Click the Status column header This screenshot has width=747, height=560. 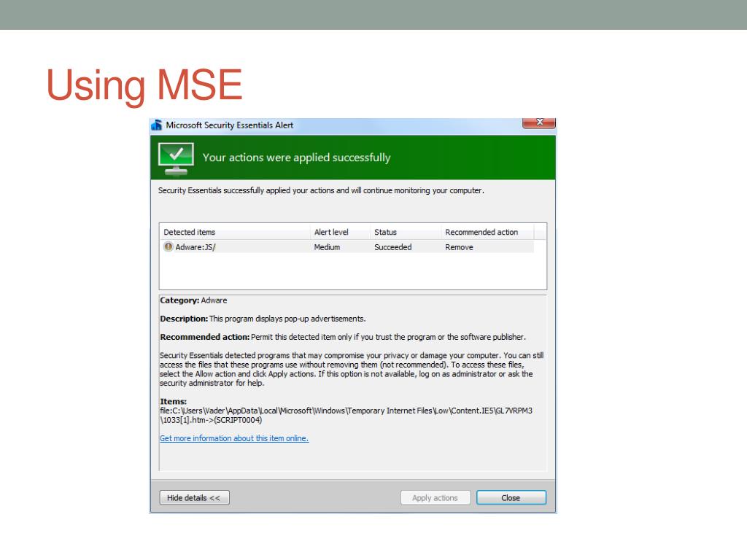coord(406,232)
